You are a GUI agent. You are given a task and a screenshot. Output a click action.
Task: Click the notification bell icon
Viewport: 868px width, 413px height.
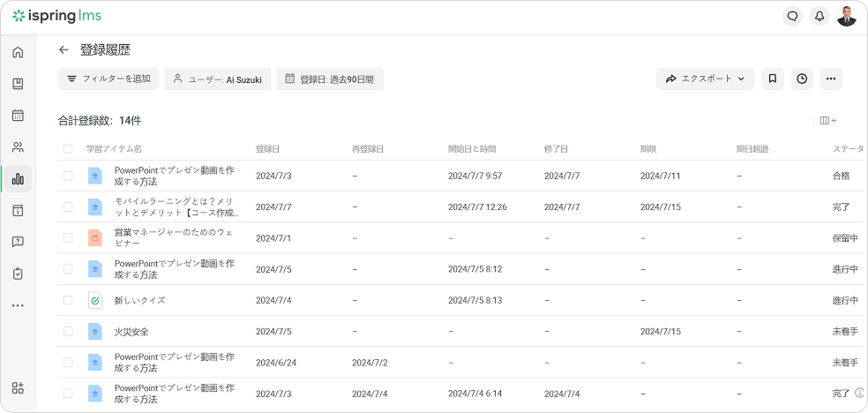[x=819, y=16]
